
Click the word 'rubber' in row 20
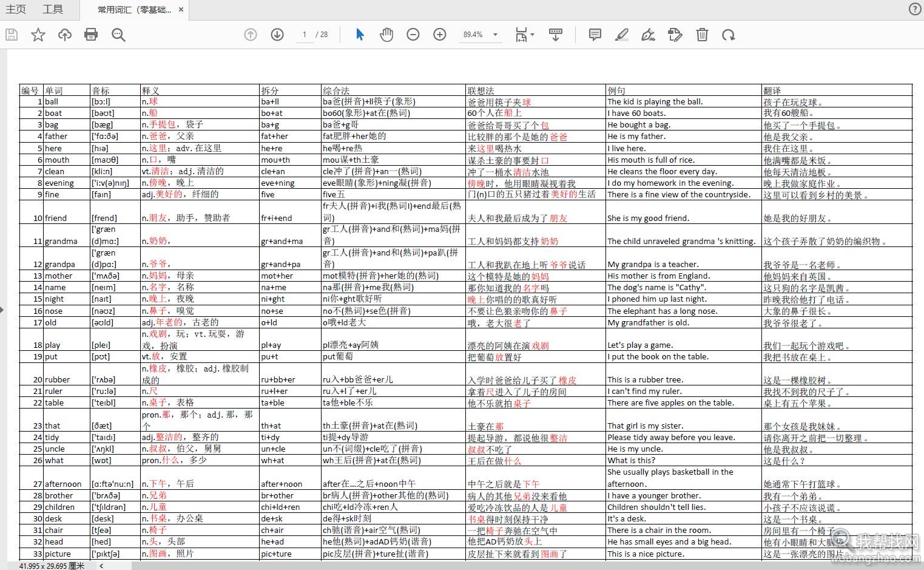tap(58, 379)
